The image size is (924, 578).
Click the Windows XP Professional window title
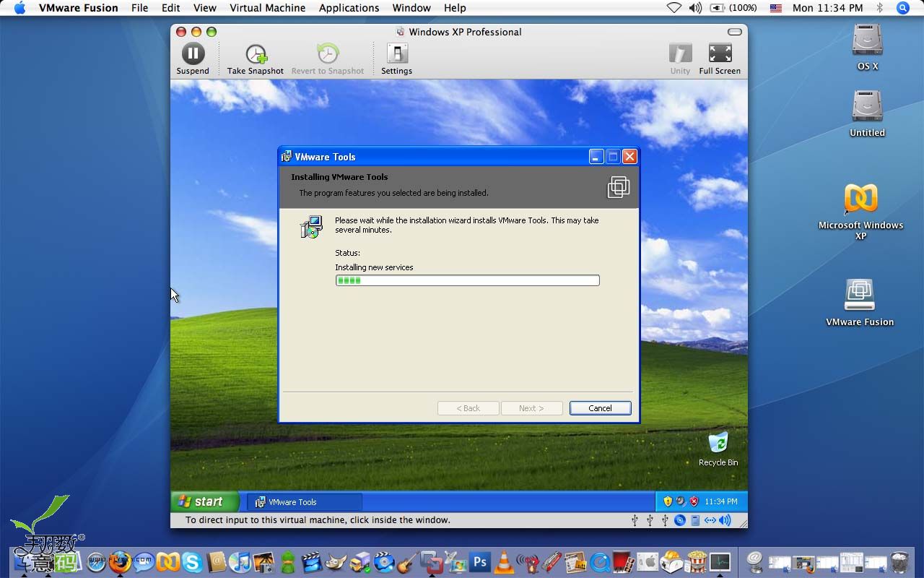click(465, 32)
